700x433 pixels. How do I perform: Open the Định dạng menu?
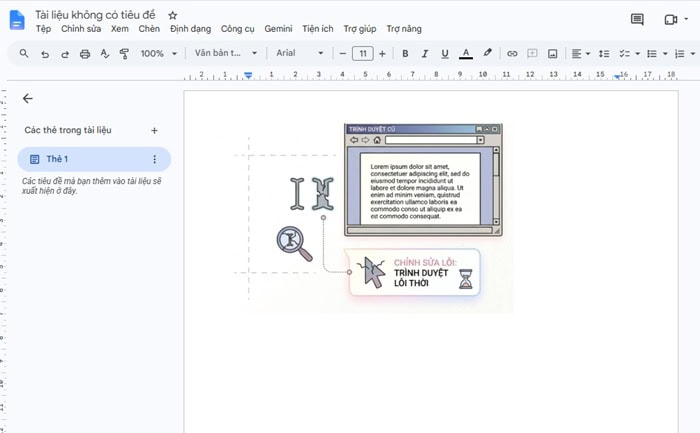coord(190,29)
